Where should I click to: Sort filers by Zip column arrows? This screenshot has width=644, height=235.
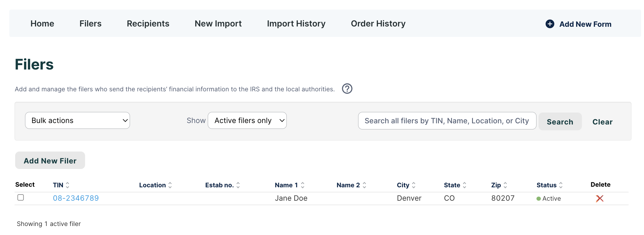[505, 185]
